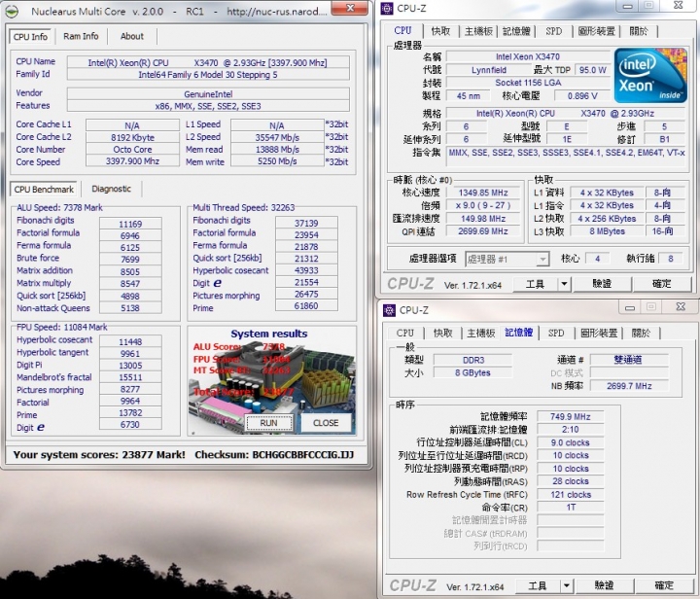Click the Mem read value 13888 Mb/s
The width and height of the screenshot is (700, 599).
click(x=277, y=150)
